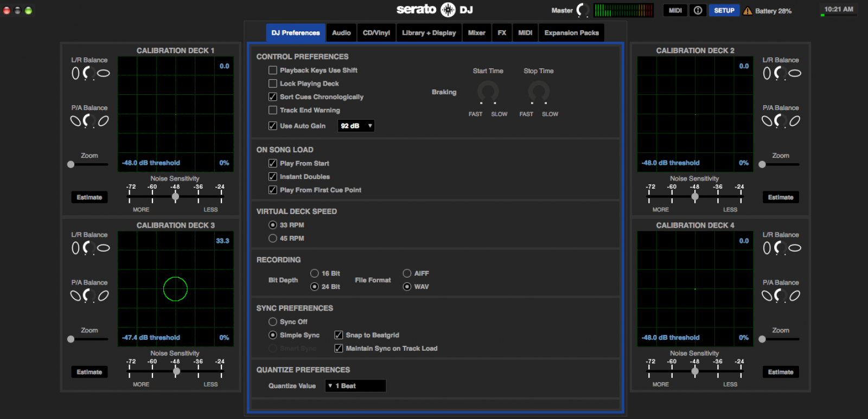The height and width of the screenshot is (419, 868).
Task: Toggle Lock Playing Deck checkbox
Action: tap(273, 83)
